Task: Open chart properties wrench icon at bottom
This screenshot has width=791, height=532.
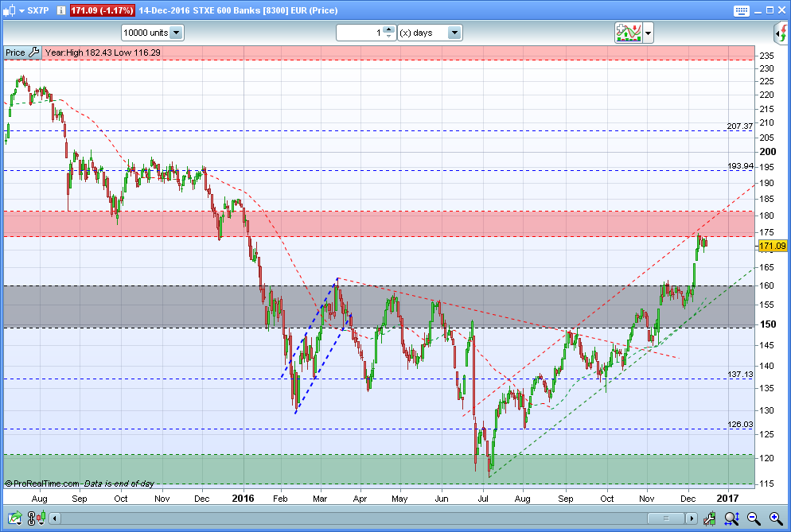Action: (709, 518)
